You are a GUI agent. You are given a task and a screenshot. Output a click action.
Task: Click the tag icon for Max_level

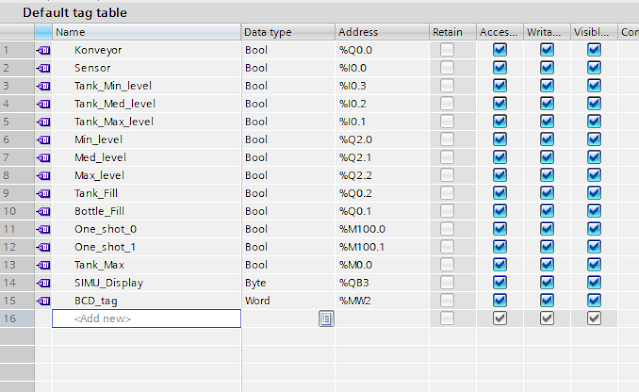(x=43, y=176)
